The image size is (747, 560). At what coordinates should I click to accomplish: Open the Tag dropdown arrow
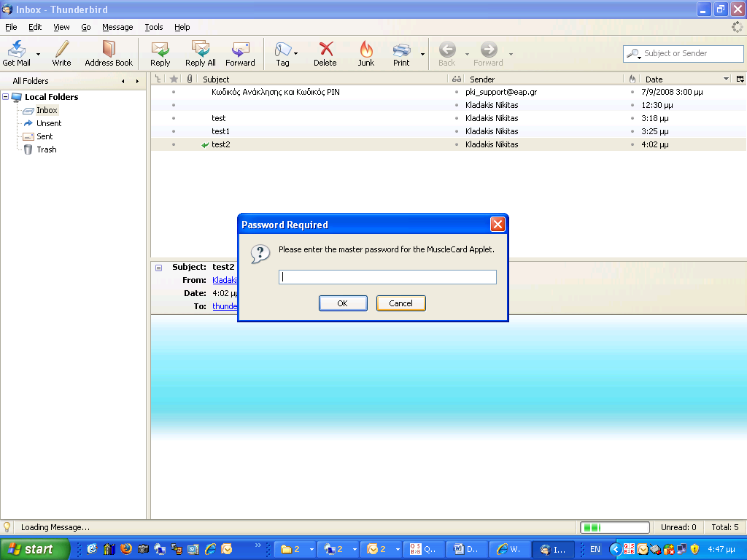click(296, 54)
